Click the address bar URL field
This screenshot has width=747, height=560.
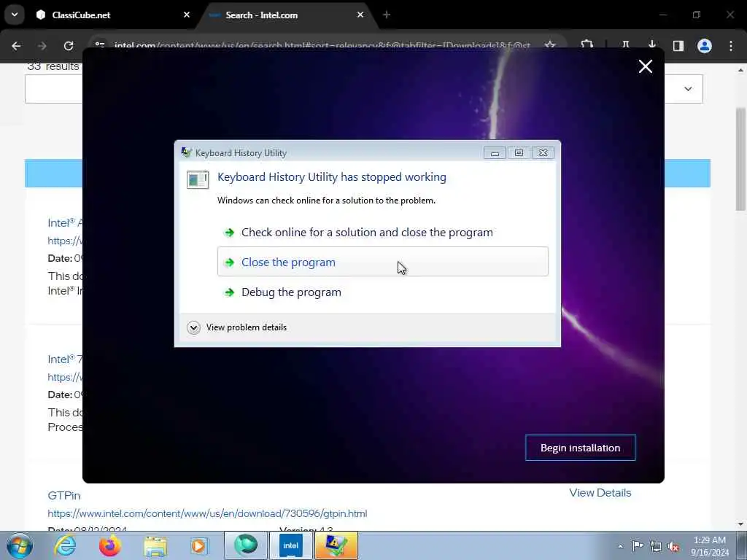(322, 46)
